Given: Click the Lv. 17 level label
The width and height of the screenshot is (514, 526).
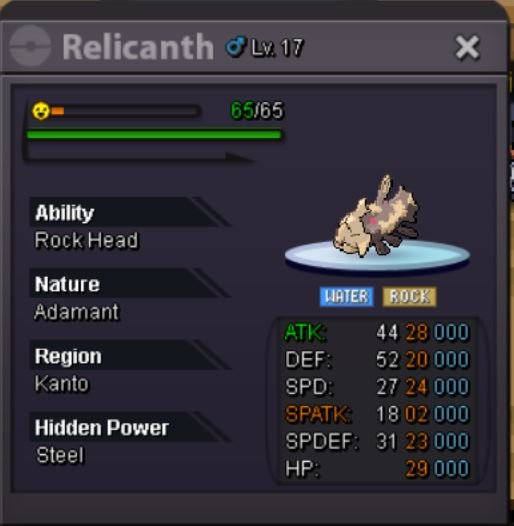Looking at the screenshot, I should 277,47.
